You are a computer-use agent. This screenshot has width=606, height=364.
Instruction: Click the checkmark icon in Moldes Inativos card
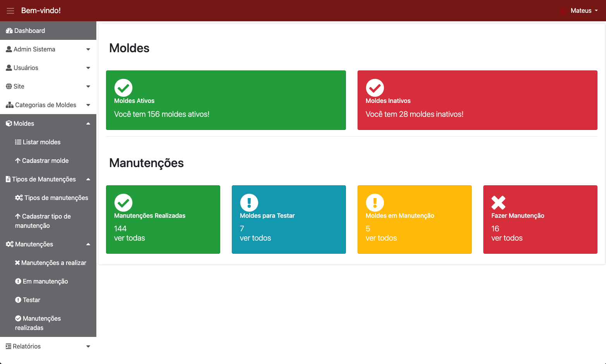(x=375, y=88)
